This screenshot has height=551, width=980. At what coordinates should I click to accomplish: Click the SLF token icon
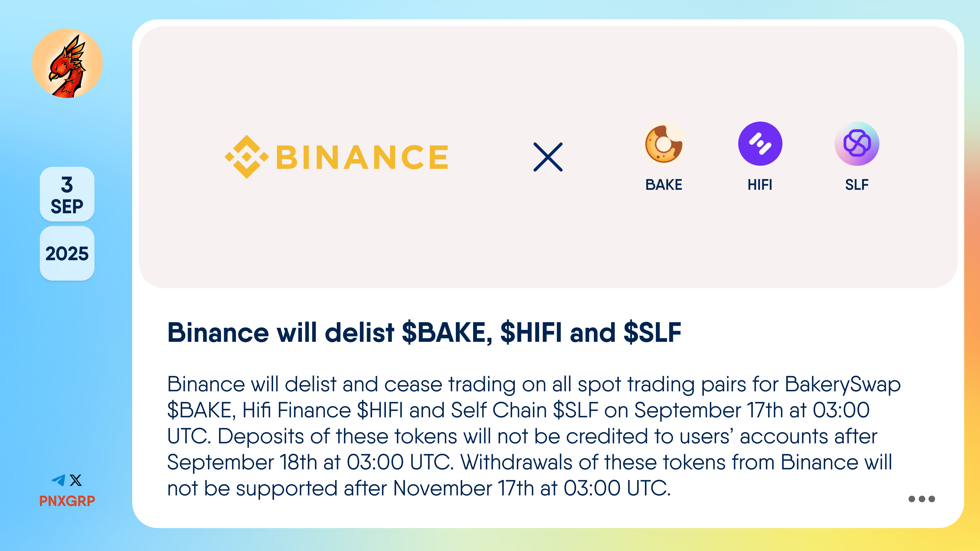click(x=857, y=144)
